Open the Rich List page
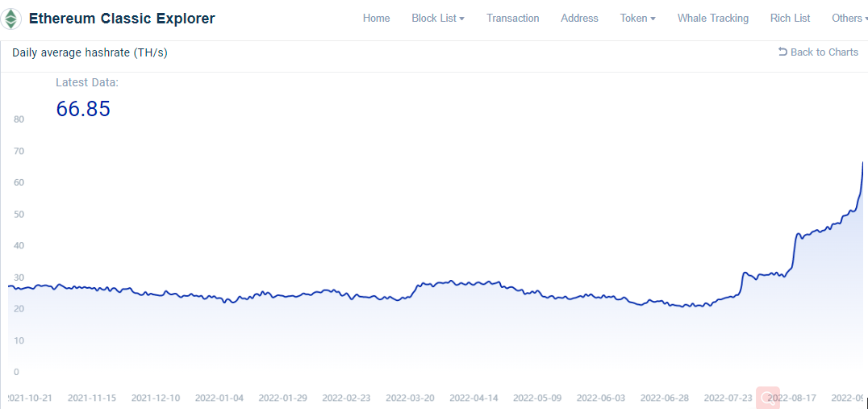868x409 pixels. (790, 18)
